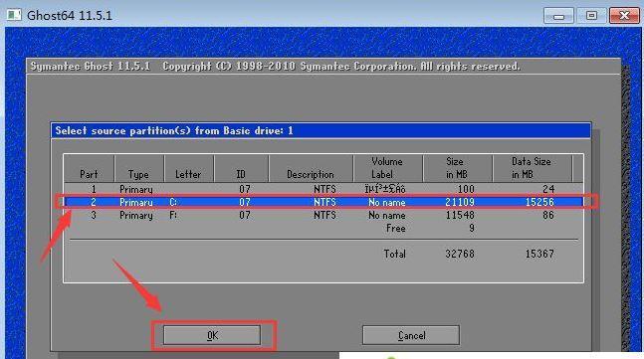Click the Size in MB column header

point(457,168)
